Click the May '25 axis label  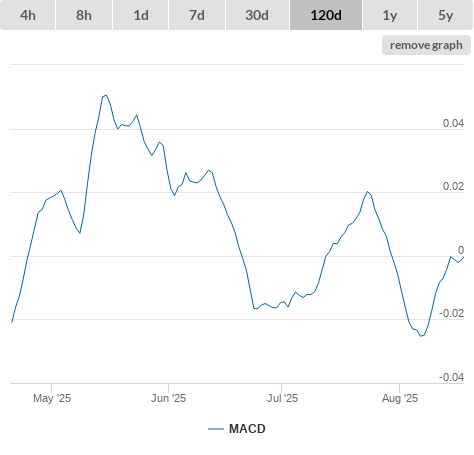(x=52, y=398)
